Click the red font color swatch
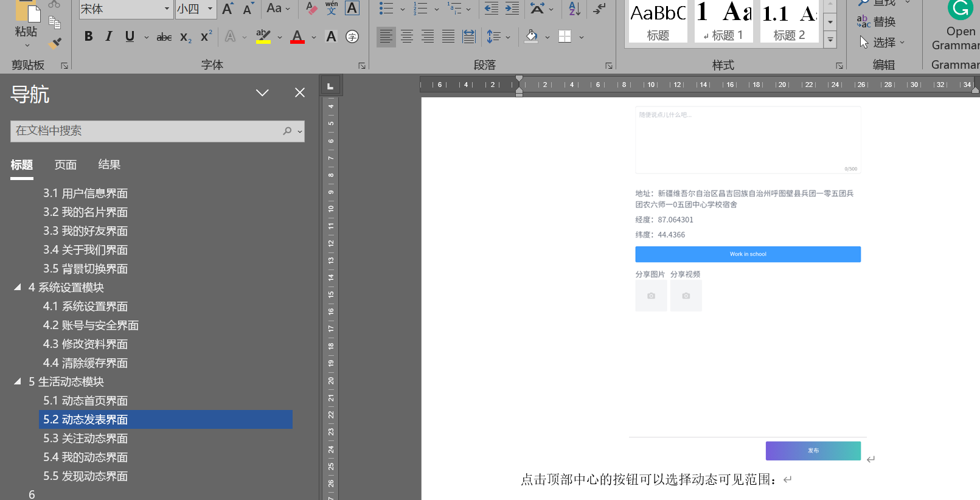980x500 pixels. pyautogui.click(x=297, y=36)
